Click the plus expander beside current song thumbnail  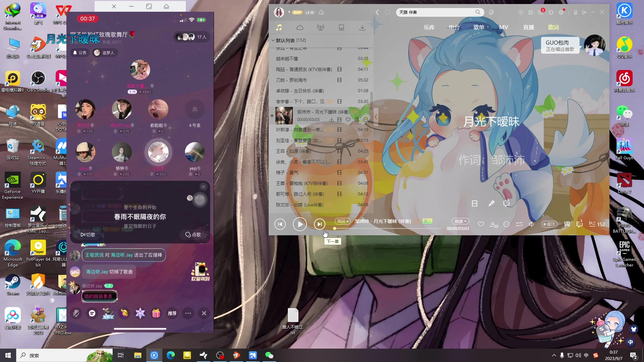click(x=272, y=116)
